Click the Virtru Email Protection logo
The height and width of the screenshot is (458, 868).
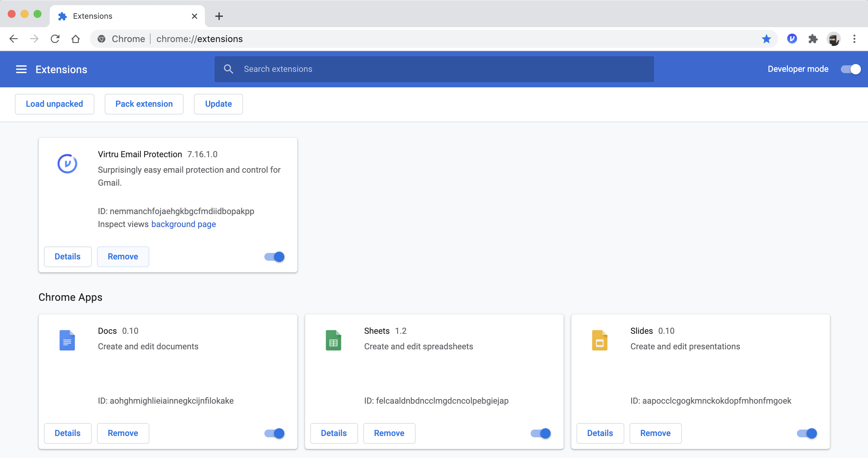point(67,164)
